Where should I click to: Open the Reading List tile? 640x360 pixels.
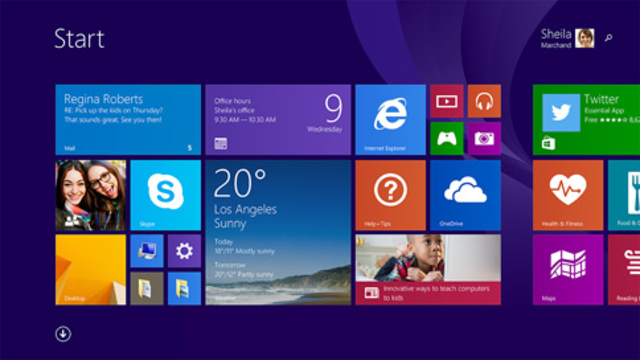624,270
